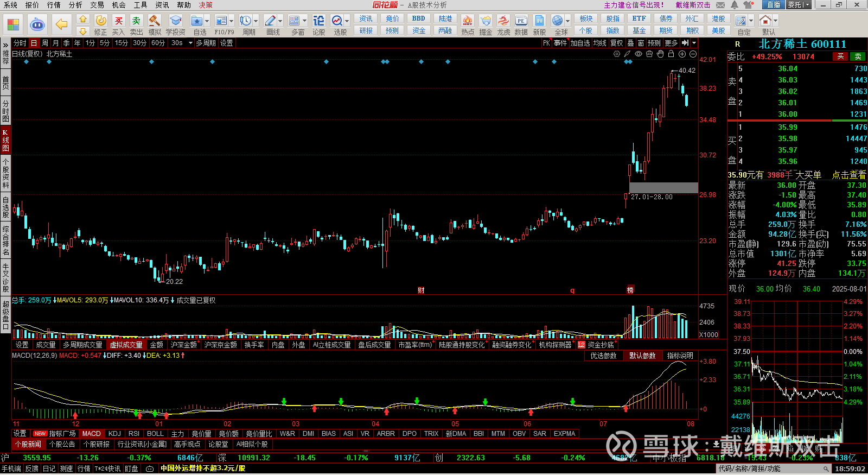Screen dimensions: 868x475
Task: Toggle 复权 adjustment option
Action: [x=617, y=43]
